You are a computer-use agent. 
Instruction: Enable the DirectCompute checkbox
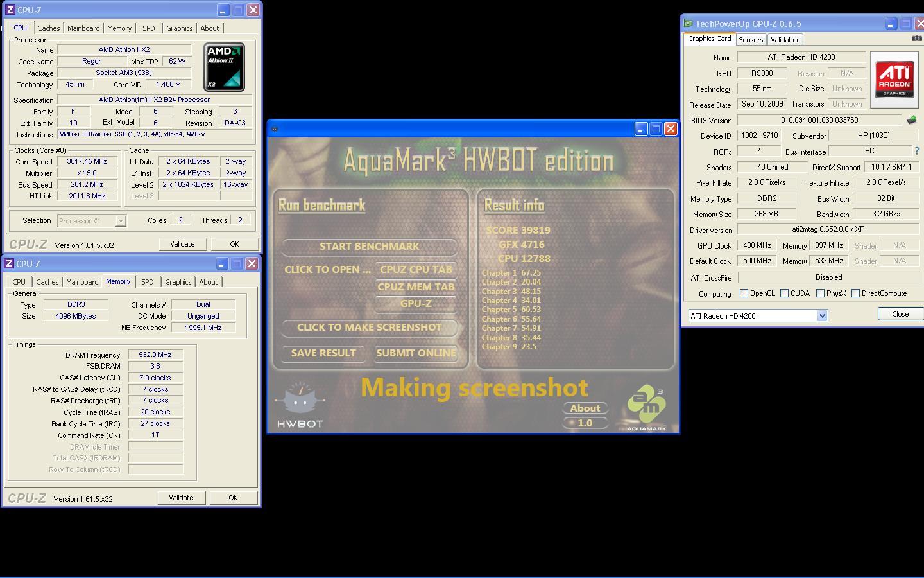click(x=855, y=293)
